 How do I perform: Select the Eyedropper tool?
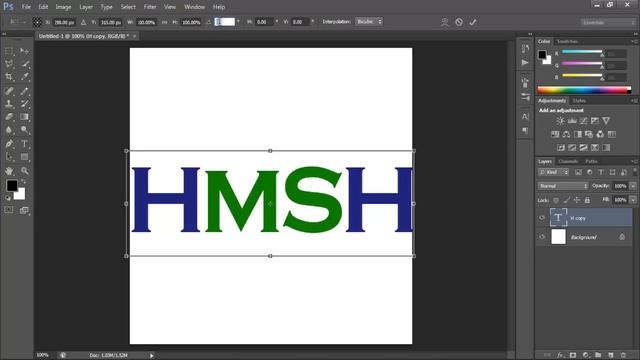tap(24, 76)
